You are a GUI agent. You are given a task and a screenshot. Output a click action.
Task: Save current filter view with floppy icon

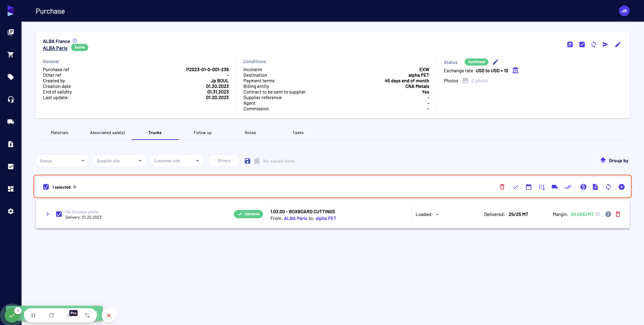(x=247, y=161)
